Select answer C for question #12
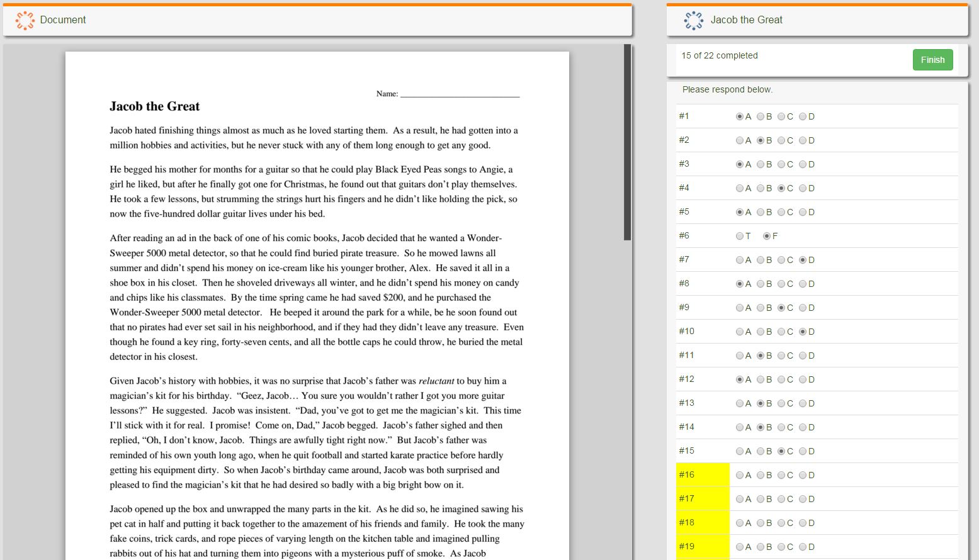Image resolution: width=979 pixels, height=560 pixels. pos(781,379)
